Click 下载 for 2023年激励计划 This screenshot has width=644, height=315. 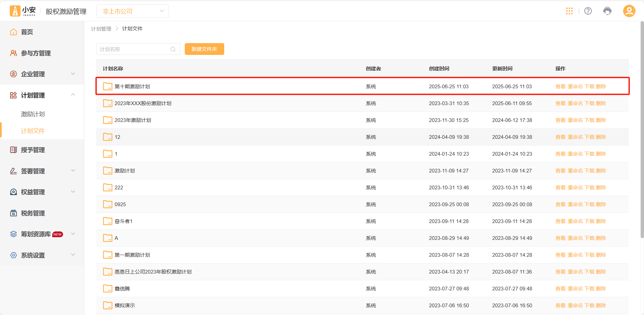[x=589, y=120]
